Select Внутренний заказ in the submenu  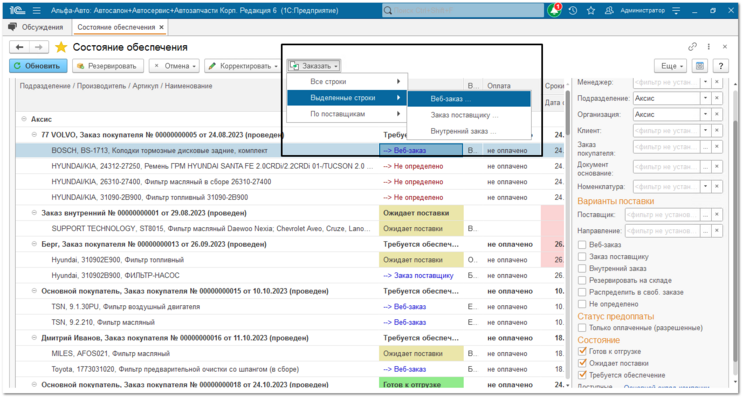click(x=469, y=131)
